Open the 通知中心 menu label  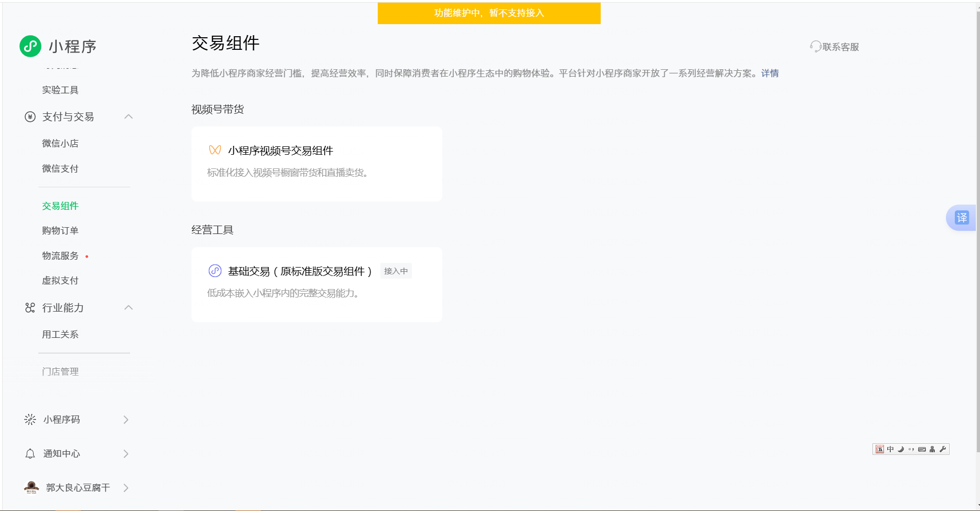coord(62,453)
